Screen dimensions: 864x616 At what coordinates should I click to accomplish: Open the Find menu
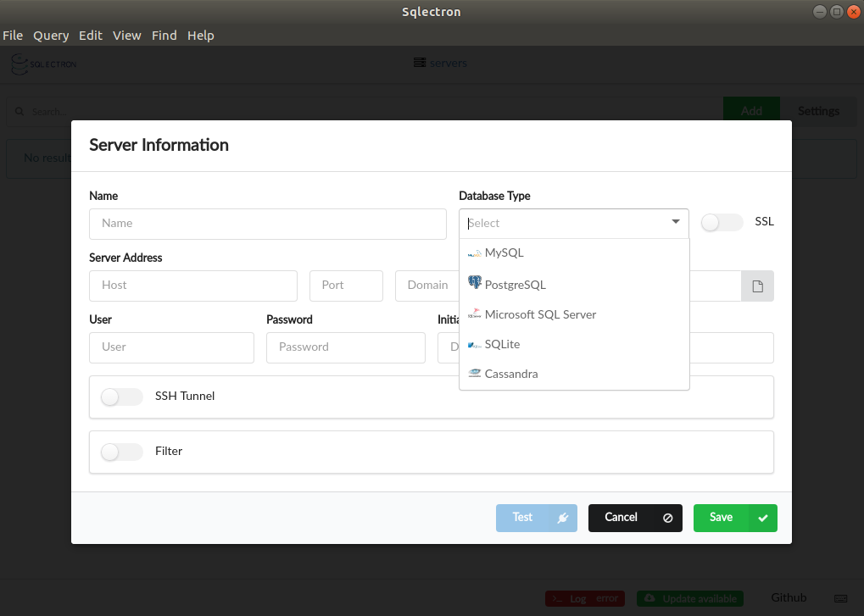tap(164, 36)
